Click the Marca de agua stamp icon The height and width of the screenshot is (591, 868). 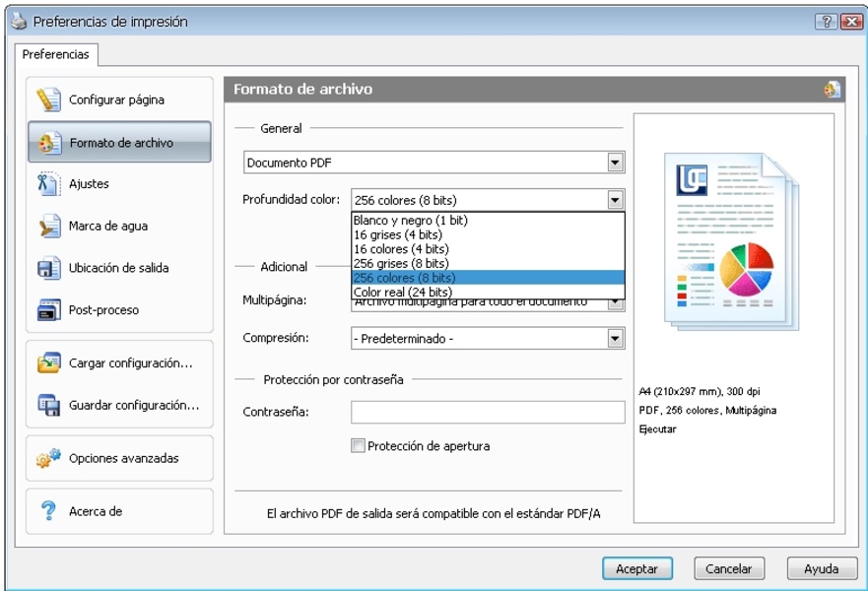click(x=49, y=227)
